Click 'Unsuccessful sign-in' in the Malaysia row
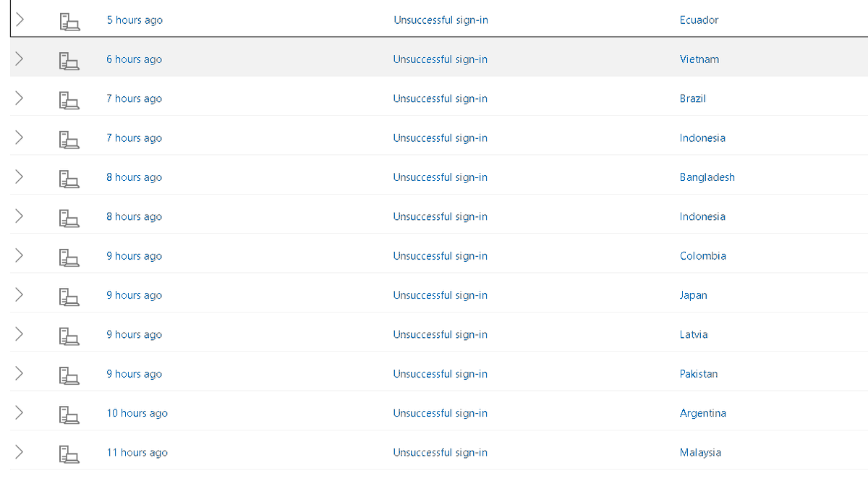 click(x=441, y=452)
